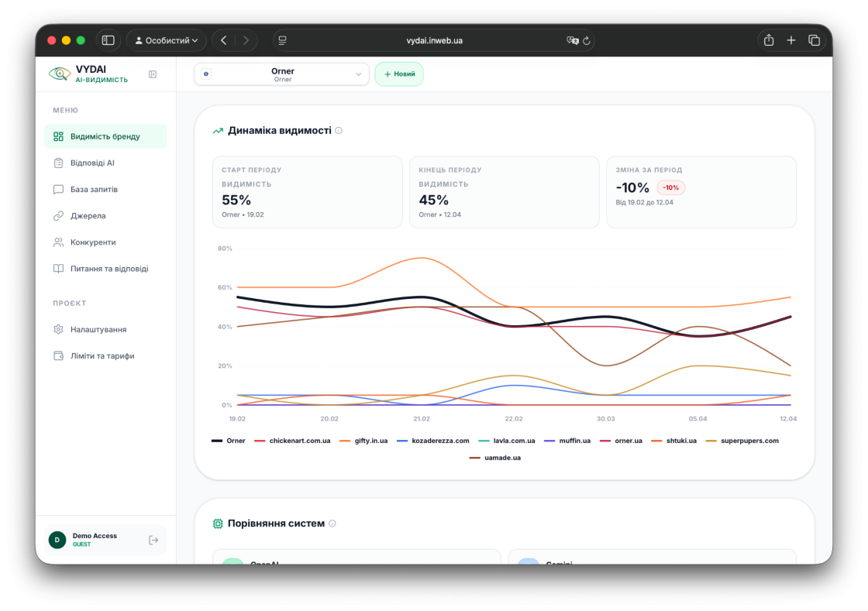The height and width of the screenshot is (611, 868).
Task: Click the Demo Access avatar
Action: point(57,540)
